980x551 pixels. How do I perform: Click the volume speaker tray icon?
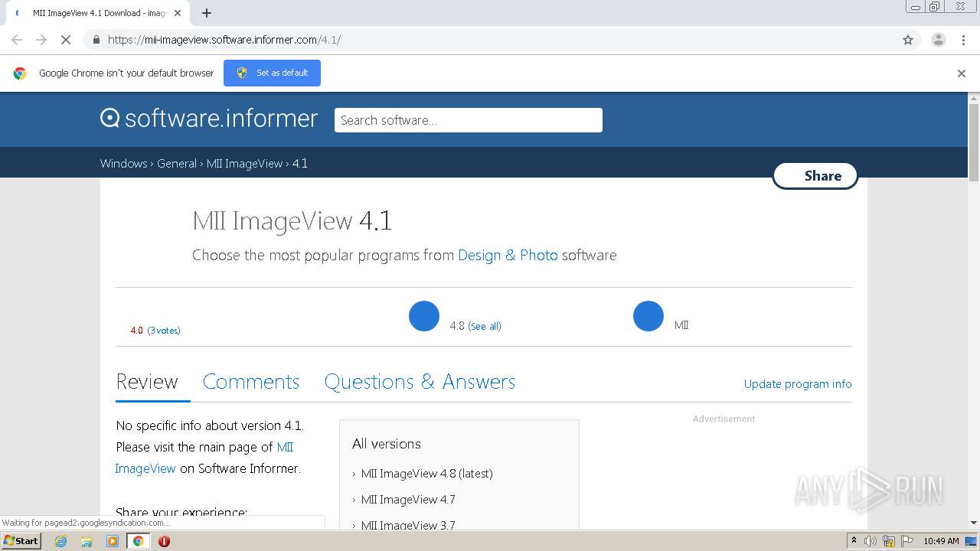(871, 541)
